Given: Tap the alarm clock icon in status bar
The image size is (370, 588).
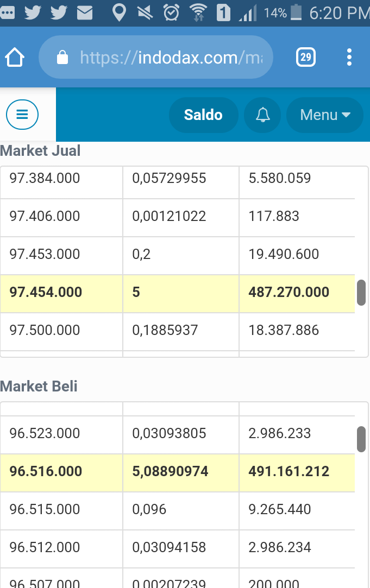Looking at the screenshot, I should coord(171,13).
